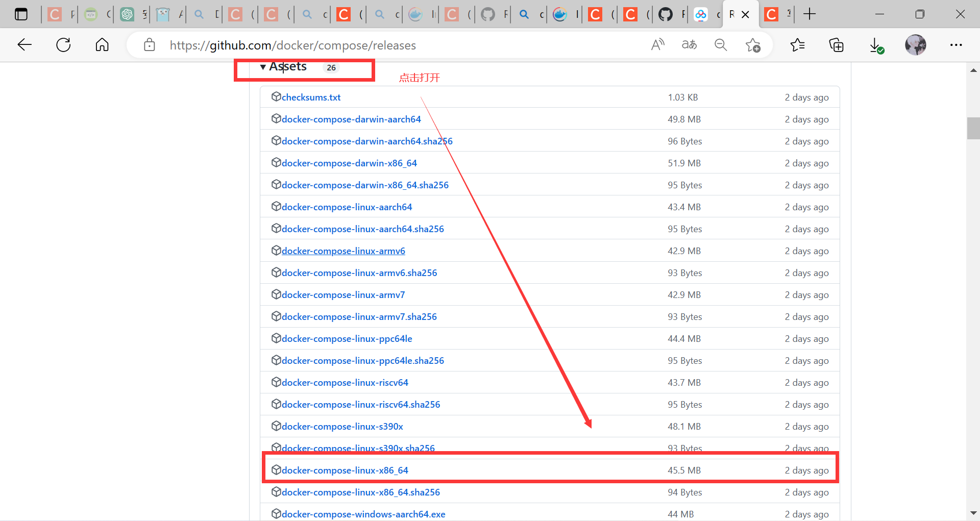Screen dimensions: 980x521
Task: Open docker-compose-linux-riscv64.sha256 link
Action: pyautogui.click(x=360, y=405)
